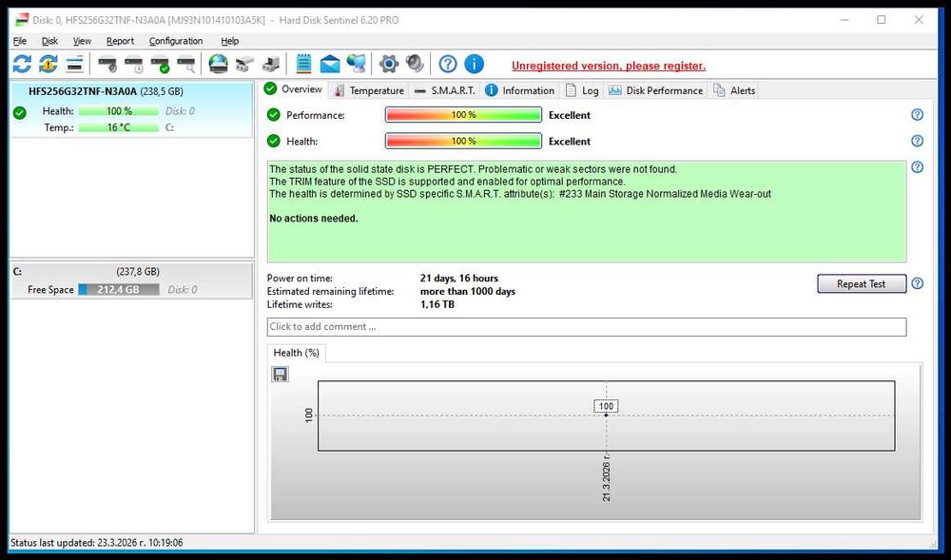Click the '1,16 TB' lifetime writes value

pos(437,304)
